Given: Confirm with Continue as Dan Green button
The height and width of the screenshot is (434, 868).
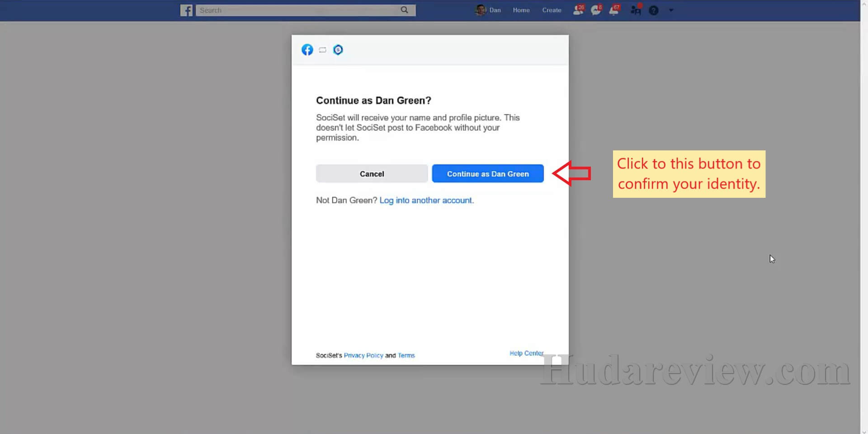Looking at the screenshot, I should (x=488, y=174).
